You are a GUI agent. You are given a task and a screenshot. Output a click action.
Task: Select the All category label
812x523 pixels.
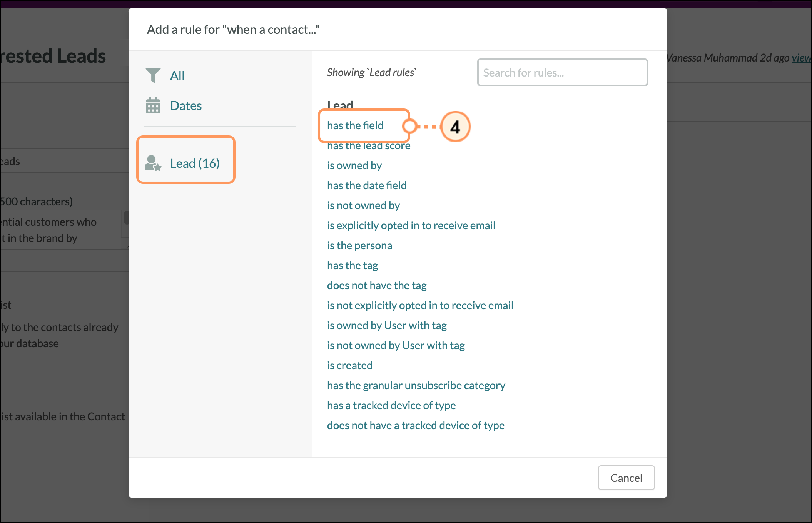click(x=177, y=75)
